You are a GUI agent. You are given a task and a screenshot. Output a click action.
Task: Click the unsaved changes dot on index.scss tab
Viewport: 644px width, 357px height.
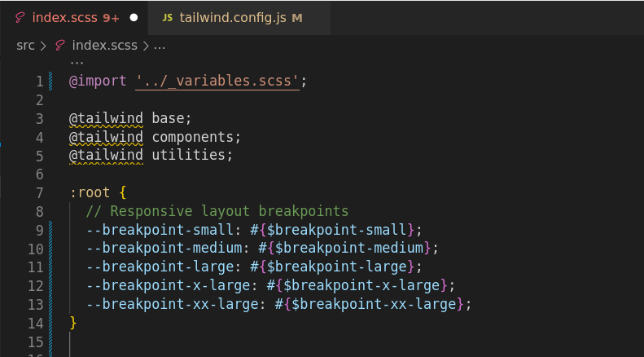[x=134, y=18]
